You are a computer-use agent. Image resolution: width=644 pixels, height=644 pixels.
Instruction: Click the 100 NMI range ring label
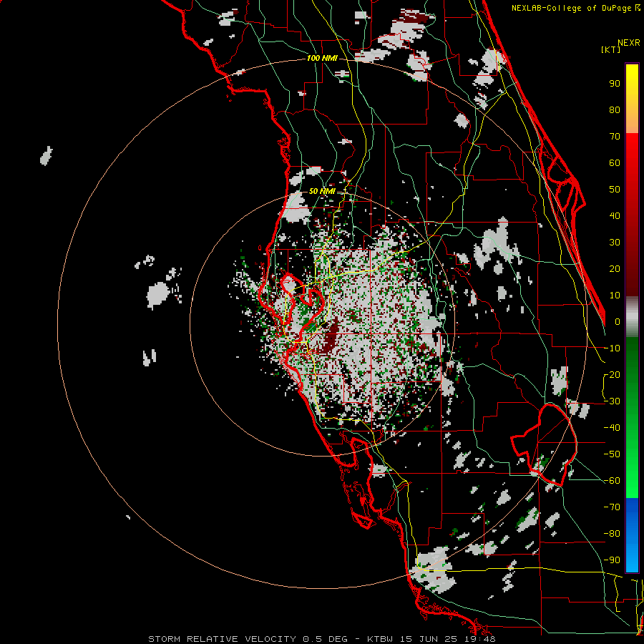coord(322,59)
